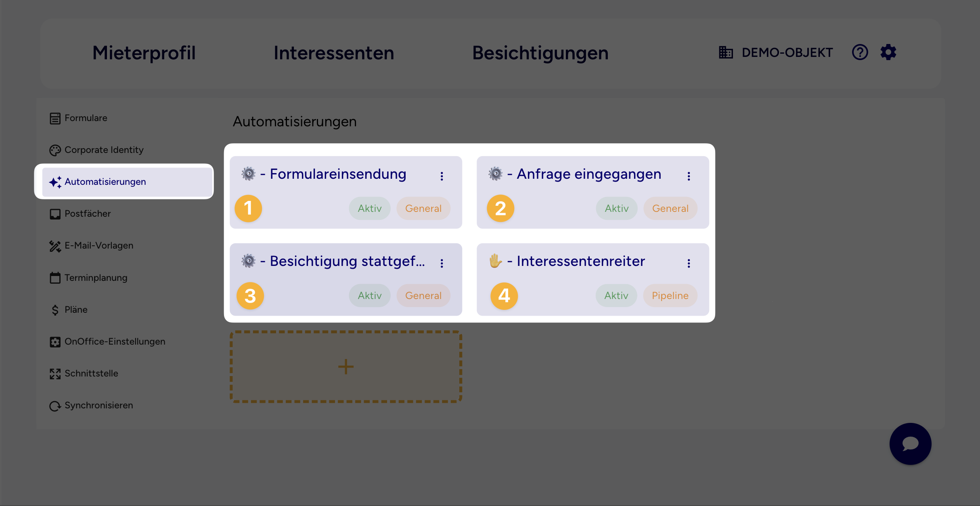Open OnOffice-Einstellungen
Image resolution: width=980 pixels, height=506 pixels.
click(x=115, y=341)
